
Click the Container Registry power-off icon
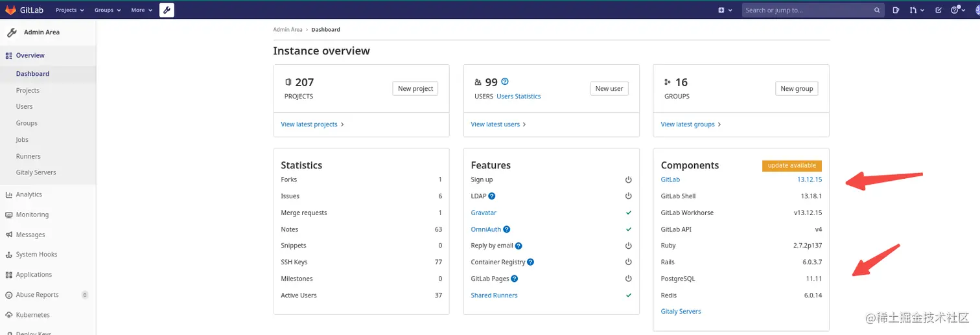click(x=628, y=262)
